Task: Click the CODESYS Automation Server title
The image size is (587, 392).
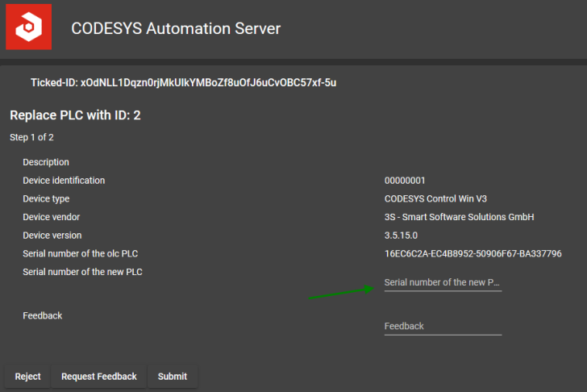Action: (x=176, y=29)
